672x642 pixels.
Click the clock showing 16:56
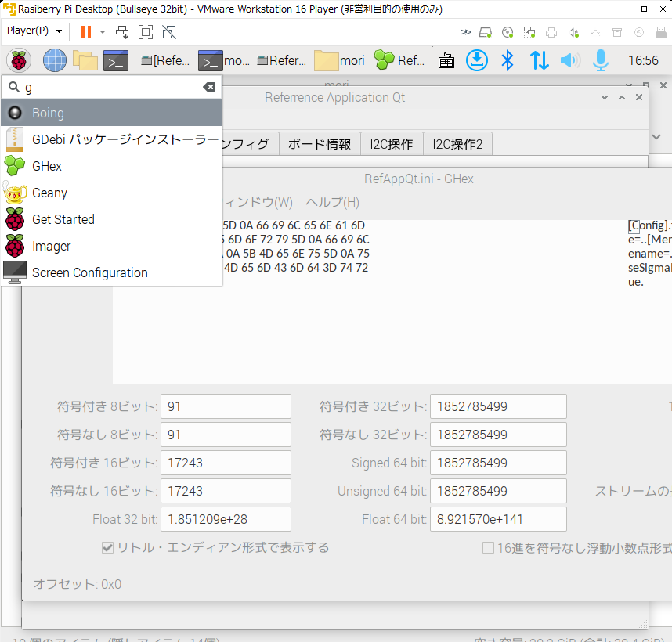tap(643, 60)
